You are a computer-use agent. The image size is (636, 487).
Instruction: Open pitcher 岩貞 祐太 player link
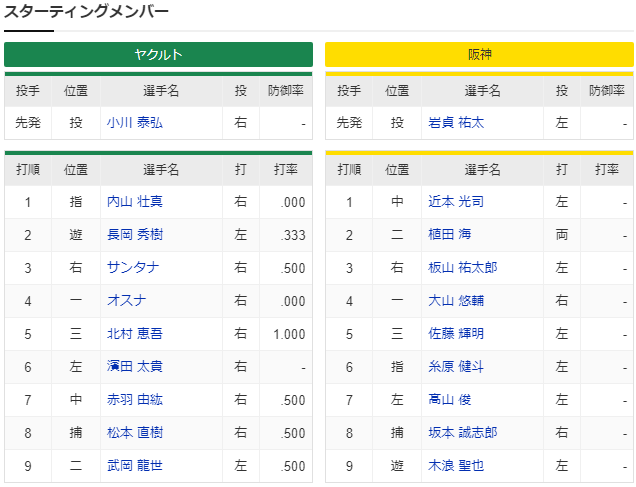coord(456,122)
